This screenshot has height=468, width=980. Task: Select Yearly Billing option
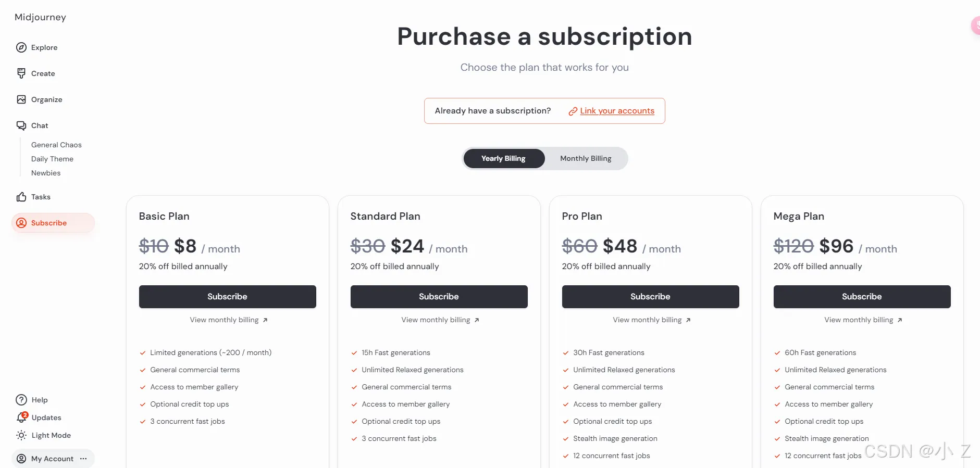(503, 158)
